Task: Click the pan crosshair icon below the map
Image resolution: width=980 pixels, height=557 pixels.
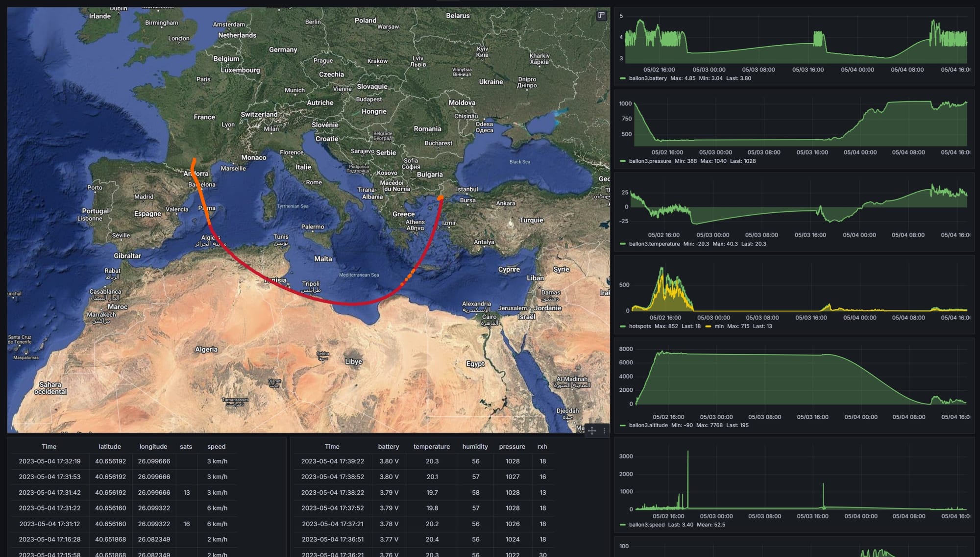Action: pyautogui.click(x=592, y=431)
